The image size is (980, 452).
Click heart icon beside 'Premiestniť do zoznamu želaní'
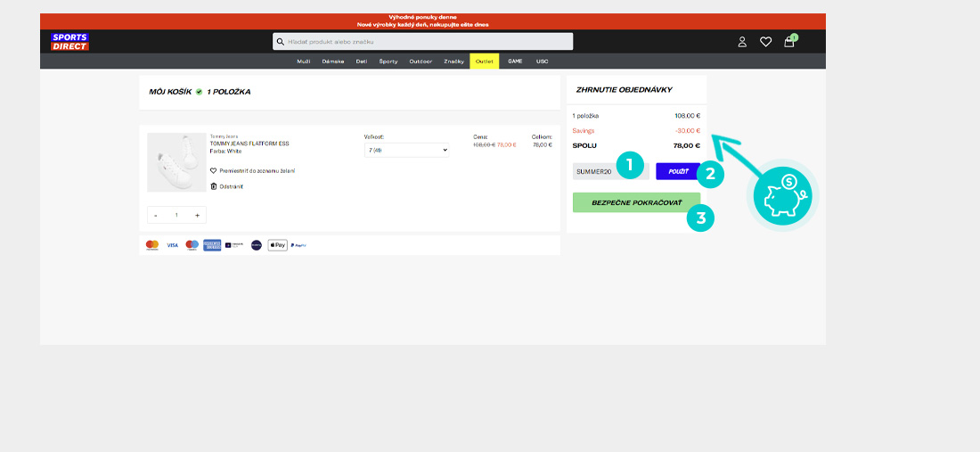(x=214, y=170)
